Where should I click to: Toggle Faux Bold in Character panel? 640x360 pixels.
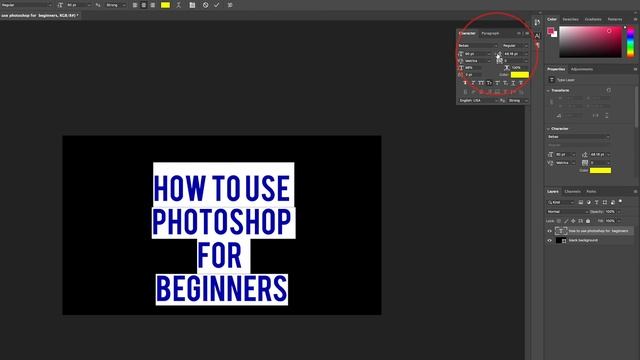(465, 83)
